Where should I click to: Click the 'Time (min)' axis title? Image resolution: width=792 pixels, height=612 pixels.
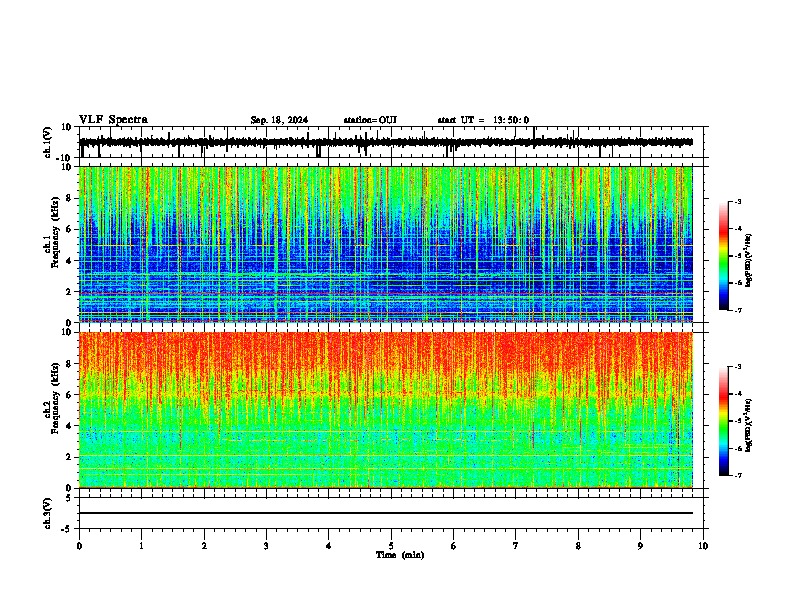coord(400,555)
